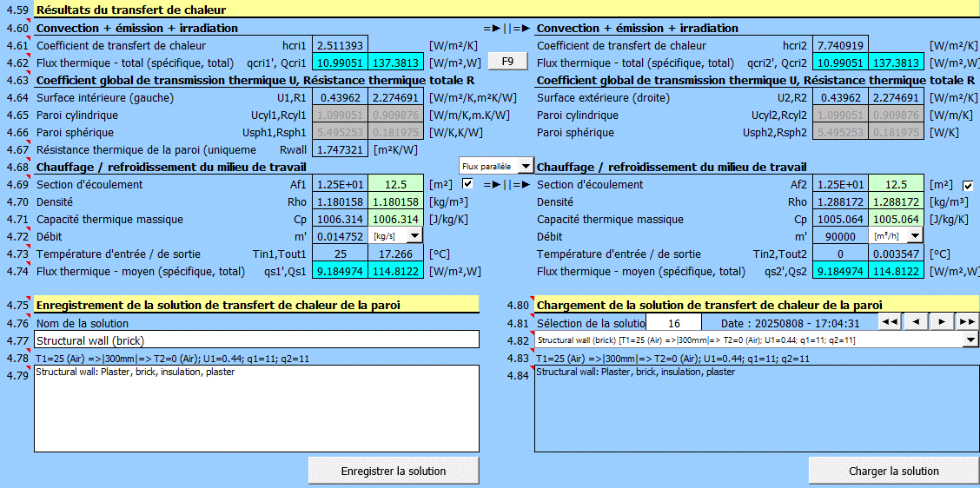This screenshot has height=488, width=980.
Task: Click the Af1 green input cell showing 12.5
Action: [395, 184]
